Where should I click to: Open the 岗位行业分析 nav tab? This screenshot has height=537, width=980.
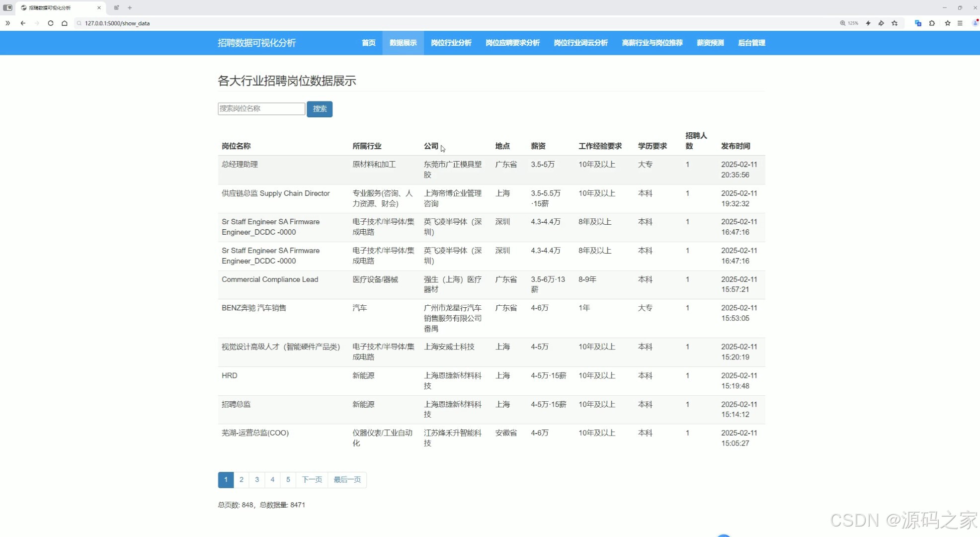[x=451, y=43]
